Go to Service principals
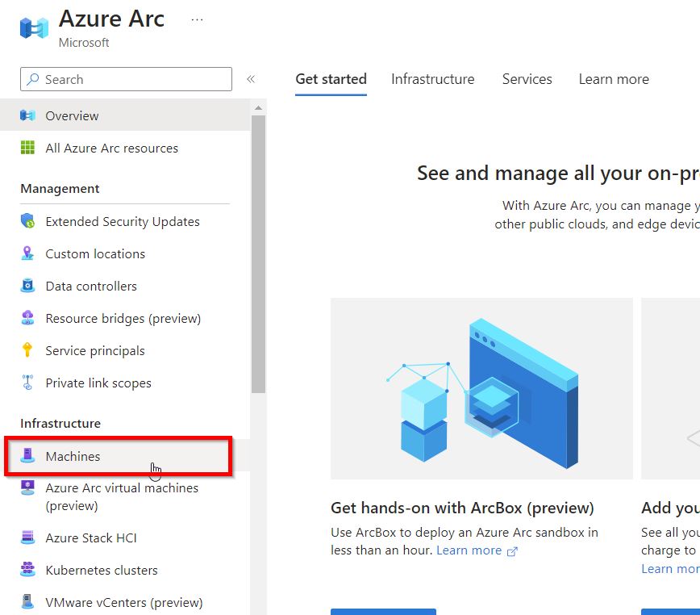The image size is (700, 615). [x=125, y=350]
